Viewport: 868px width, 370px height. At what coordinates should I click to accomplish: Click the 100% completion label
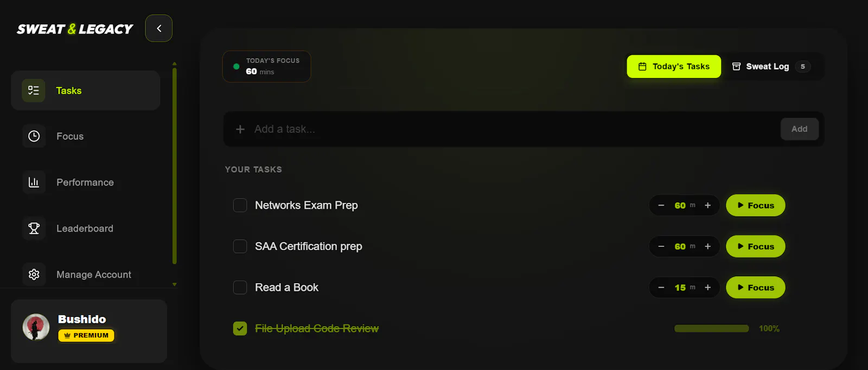769,328
